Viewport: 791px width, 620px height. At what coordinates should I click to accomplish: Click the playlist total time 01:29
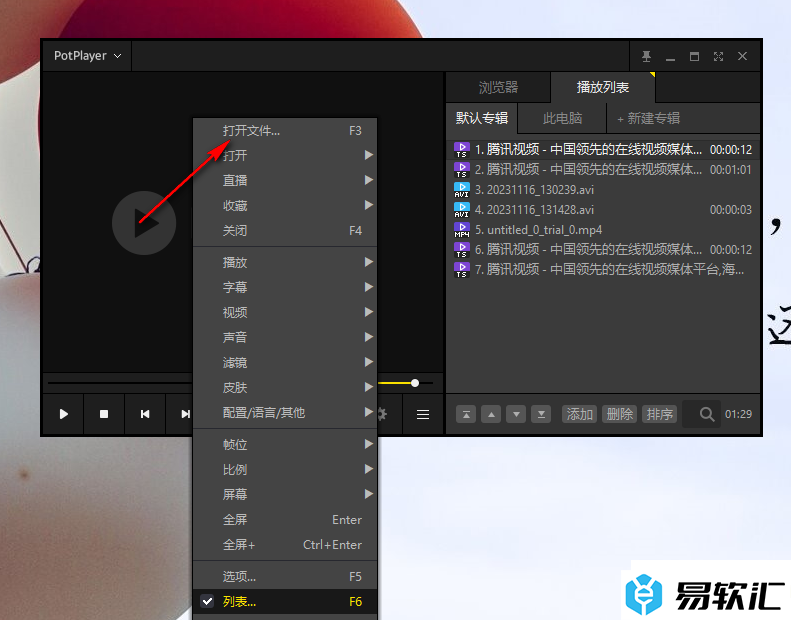pos(738,414)
